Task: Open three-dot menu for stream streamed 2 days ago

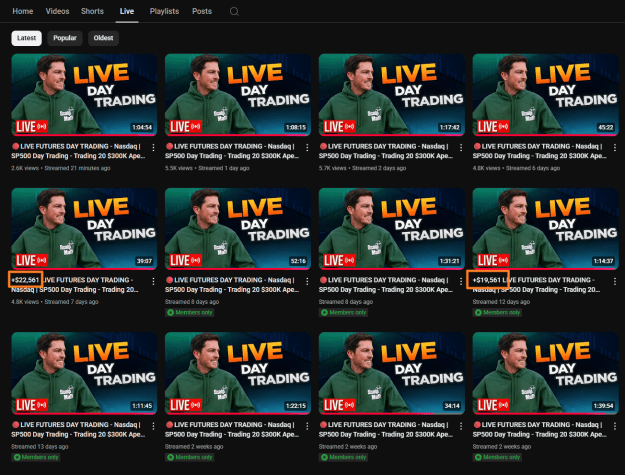Action: click(461, 147)
